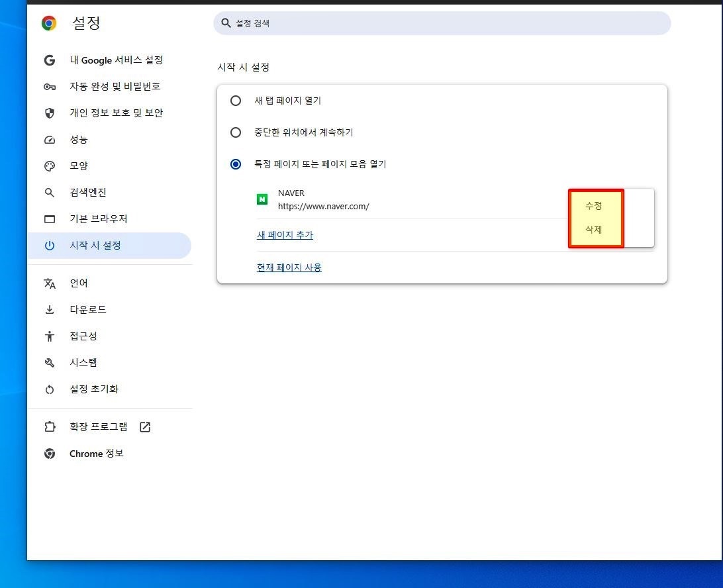Click the key icon for 자동 완성 및 비밀번호
This screenshot has height=588, width=723.
50,87
